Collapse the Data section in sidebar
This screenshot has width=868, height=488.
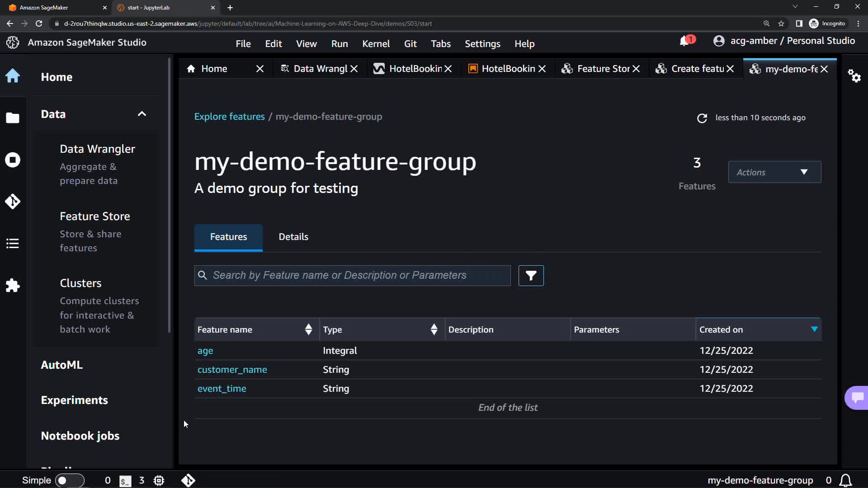point(142,114)
